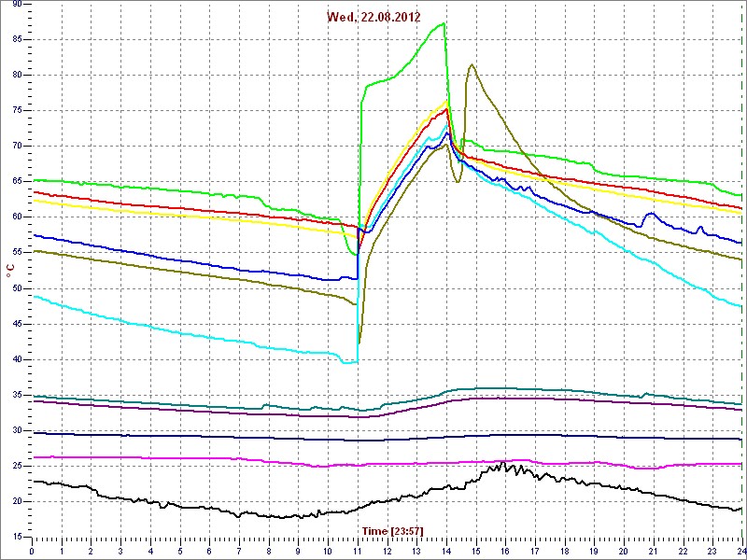The height and width of the screenshot is (560, 747).
Task: Click hour 0 on the time axis
Action: (32, 551)
